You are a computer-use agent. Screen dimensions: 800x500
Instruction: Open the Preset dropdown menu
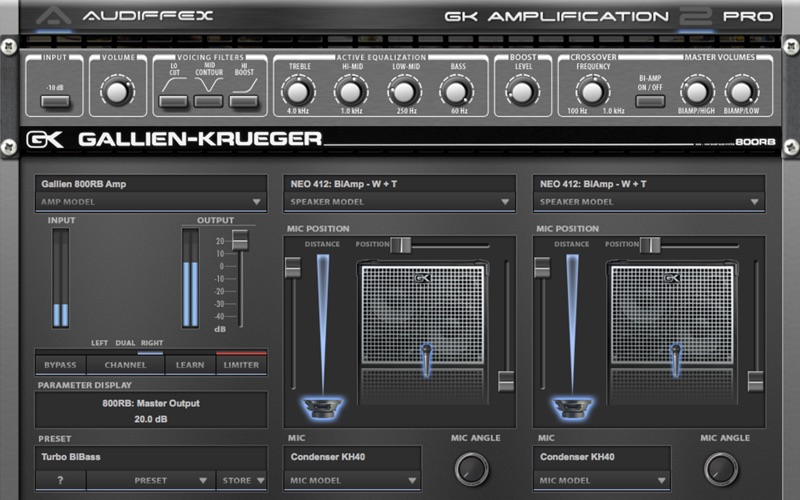point(151,481)
